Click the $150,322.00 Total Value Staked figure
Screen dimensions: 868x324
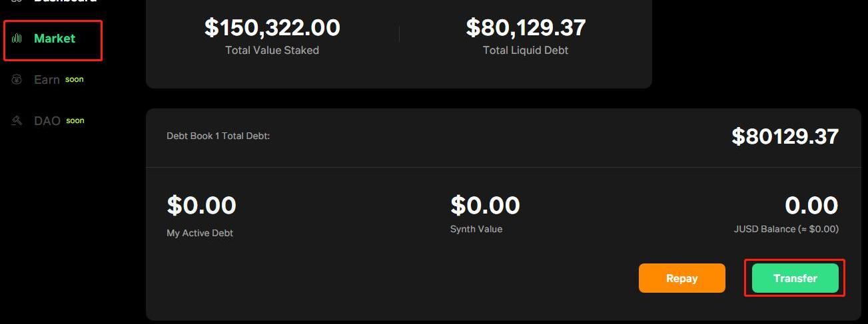tap(272, 27)
